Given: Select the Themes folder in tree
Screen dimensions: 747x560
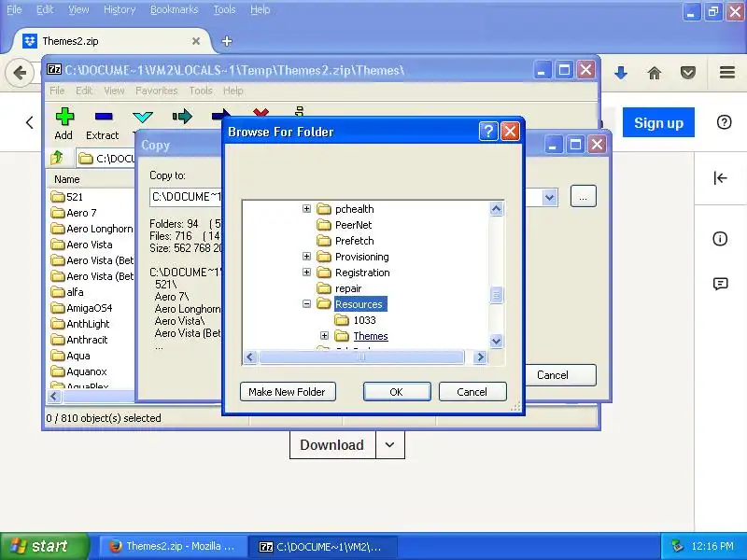Looking at the screenshot, I should point(371,336).
